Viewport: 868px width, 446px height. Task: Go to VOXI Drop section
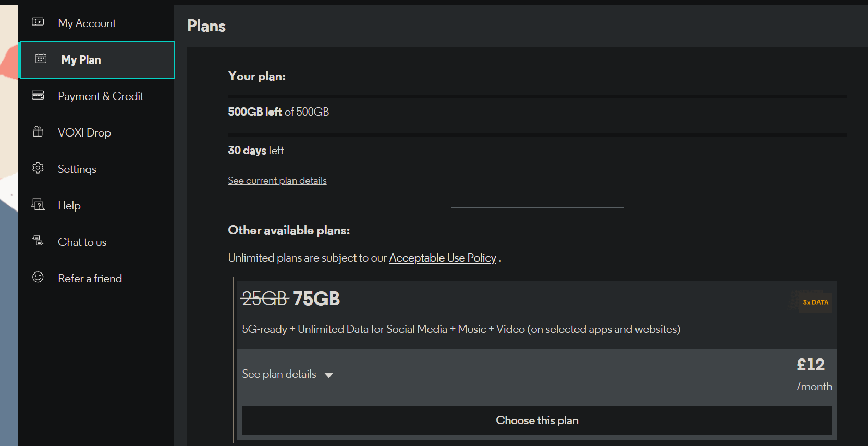coord(84,133)
